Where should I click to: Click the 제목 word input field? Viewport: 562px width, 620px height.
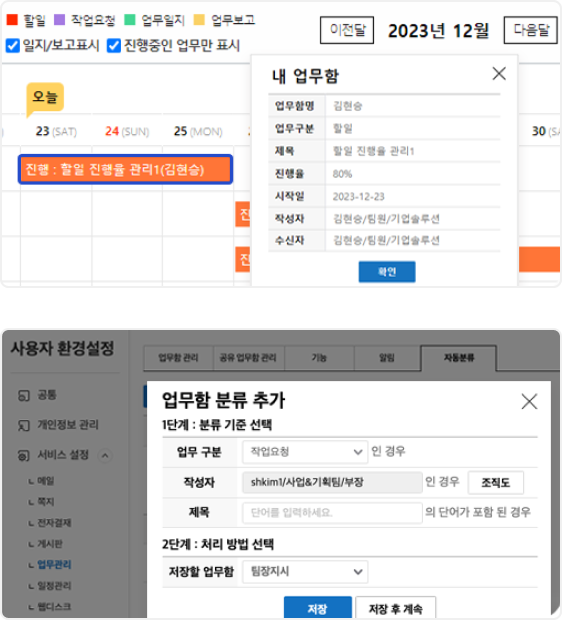[x=332, y=513]
